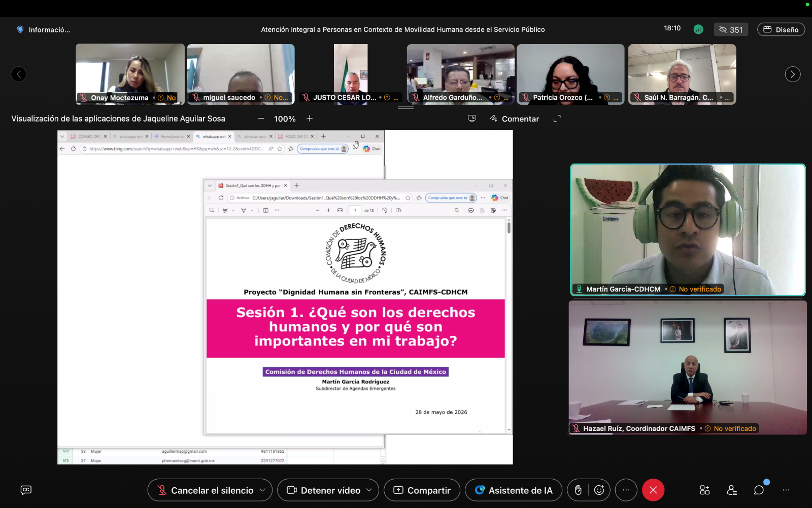This screenshot has width=812, height=508.
Task: Select Hazael Ruíz video tile
Action: click(x=687, y=368)
